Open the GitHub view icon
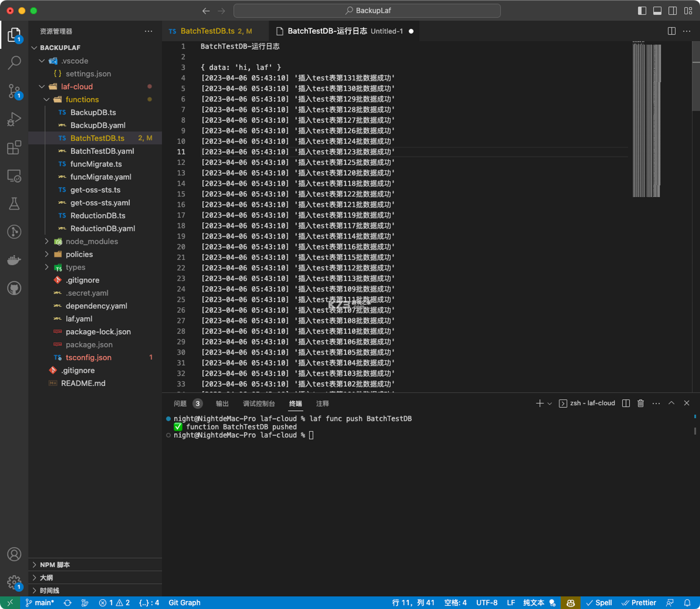The width and height of the screenshot is (700, 609). [14, 288]
